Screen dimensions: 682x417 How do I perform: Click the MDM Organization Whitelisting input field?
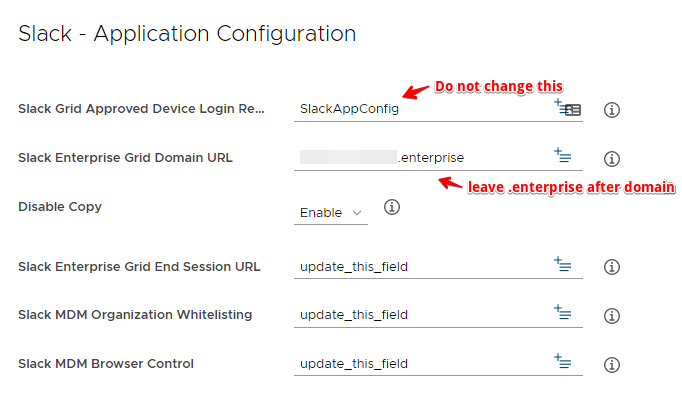tap(420, 314)
